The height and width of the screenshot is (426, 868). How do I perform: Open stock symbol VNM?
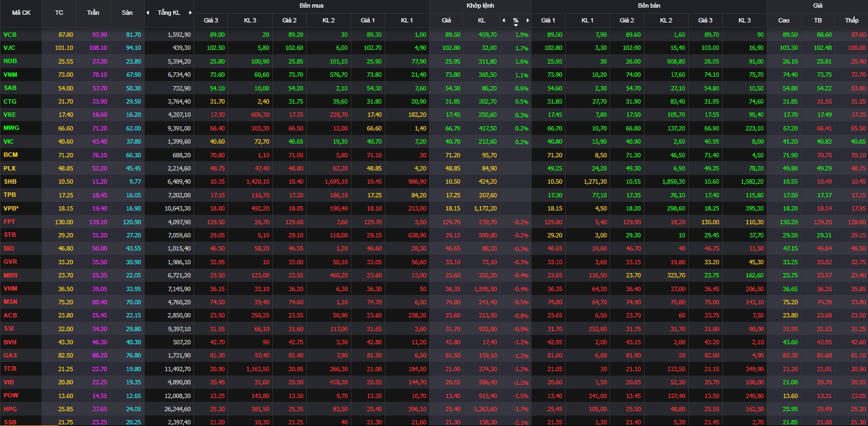[10, 75]
